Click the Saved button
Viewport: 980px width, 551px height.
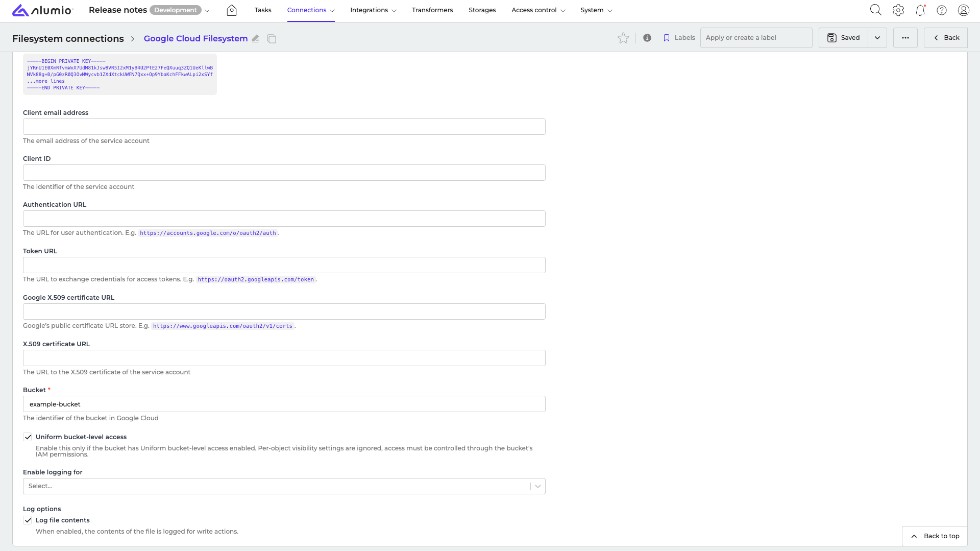844,38
